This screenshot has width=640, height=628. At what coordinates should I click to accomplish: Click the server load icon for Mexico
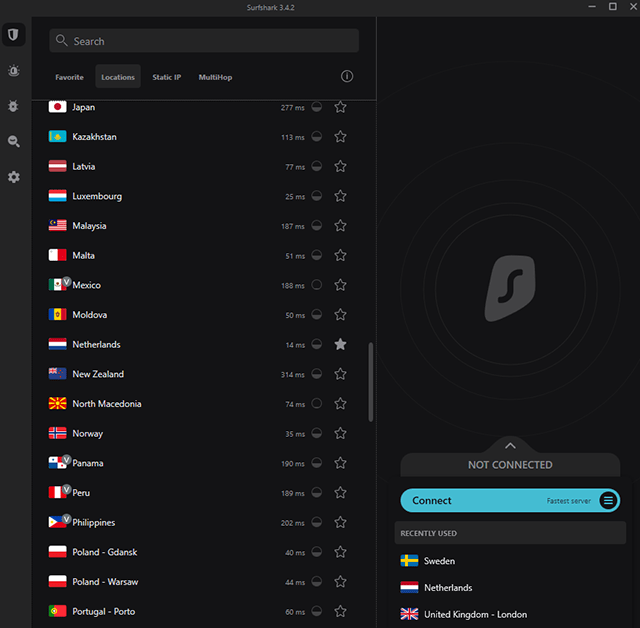[316, 285]
